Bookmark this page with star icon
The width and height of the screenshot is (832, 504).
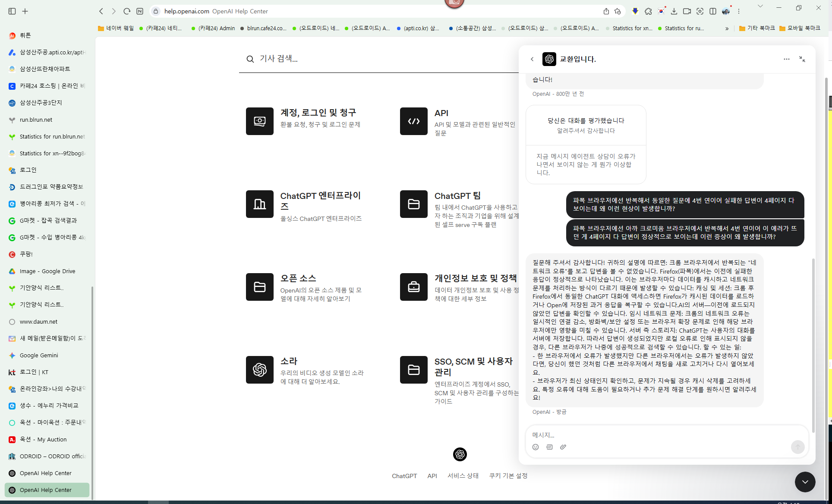(x=618, y=11)
